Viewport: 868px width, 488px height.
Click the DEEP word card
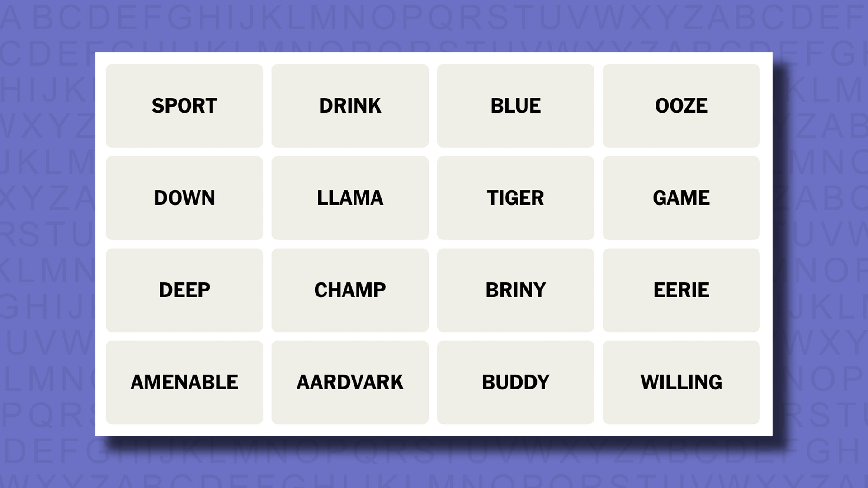coord(184,290)
